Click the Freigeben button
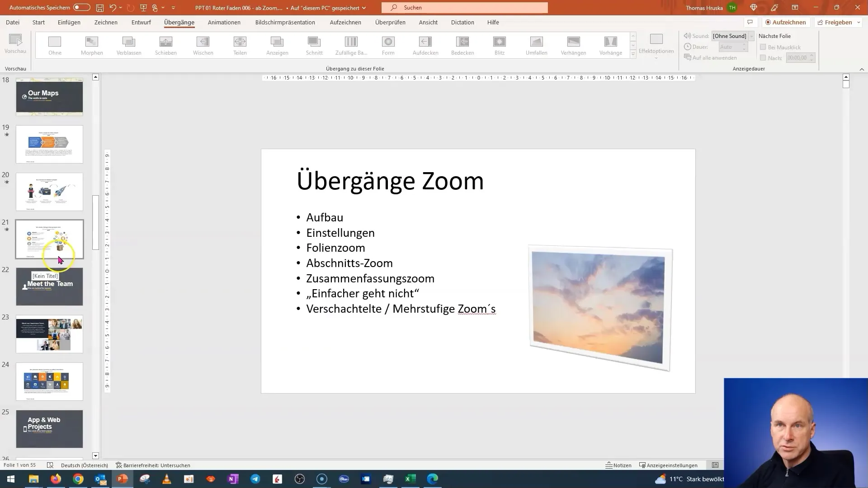 838,22
